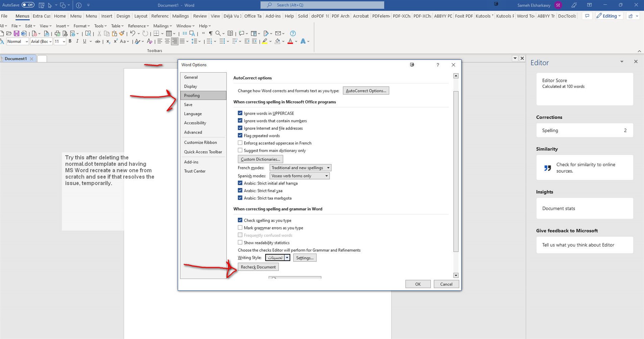
Task: Apply Bold formatting
Action: click(70, 41)
